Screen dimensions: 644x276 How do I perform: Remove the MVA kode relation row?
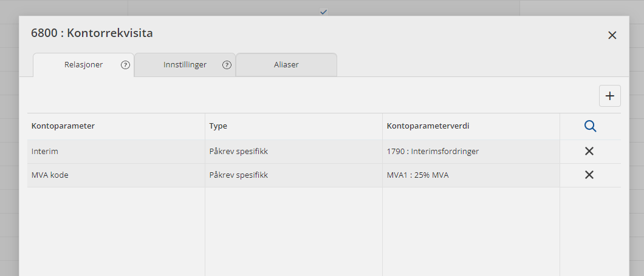[x=589, y=175]
